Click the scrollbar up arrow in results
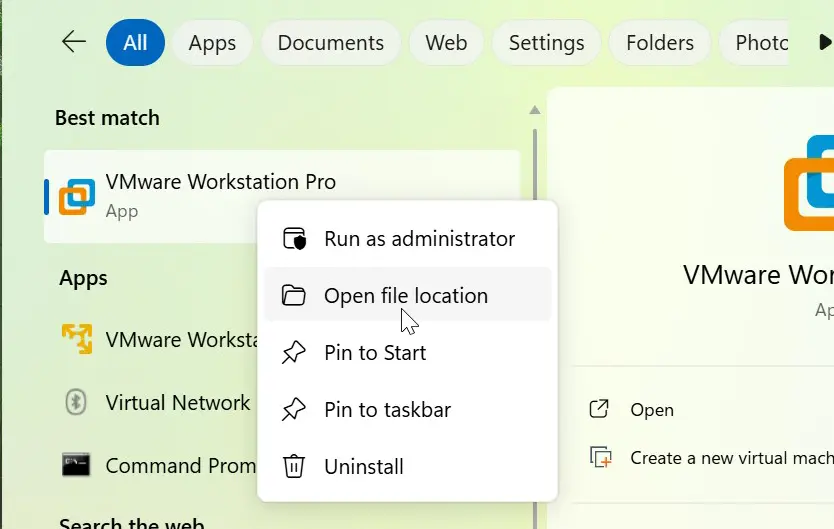834x529 pixels. 535,110
